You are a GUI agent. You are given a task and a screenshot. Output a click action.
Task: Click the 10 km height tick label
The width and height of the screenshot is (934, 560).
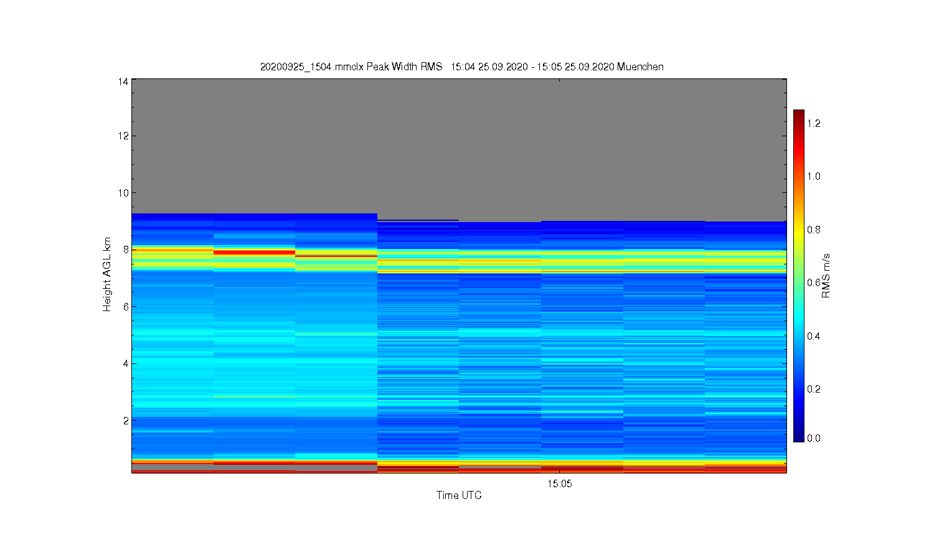(123, 192)
